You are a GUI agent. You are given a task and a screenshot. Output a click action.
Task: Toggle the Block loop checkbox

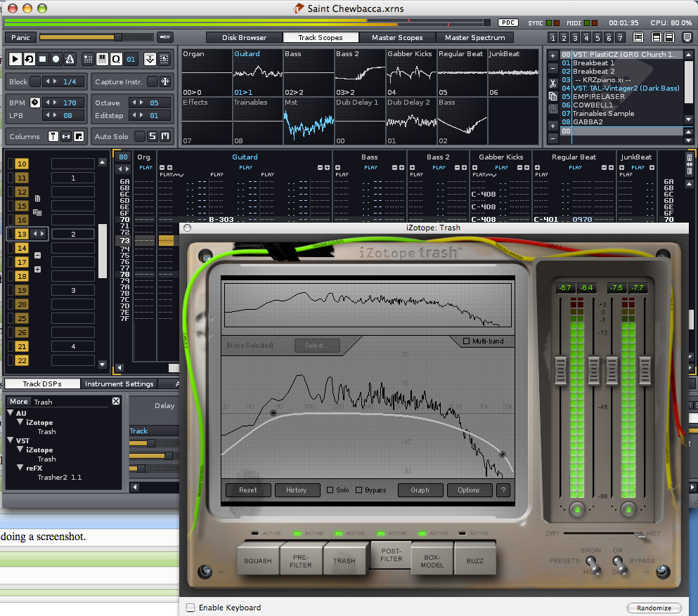click(x=35, y=81)
